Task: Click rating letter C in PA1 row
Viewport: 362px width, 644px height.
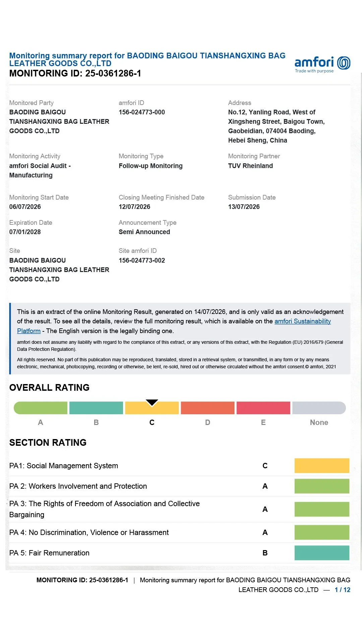Action: pyautogui.click(x=265, y=466)
